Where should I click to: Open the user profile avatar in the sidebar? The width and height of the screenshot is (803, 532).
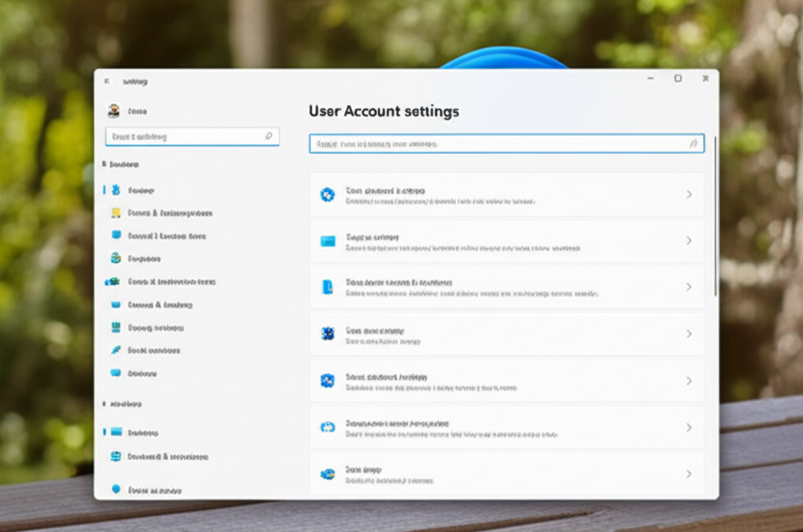pos(114,111)
